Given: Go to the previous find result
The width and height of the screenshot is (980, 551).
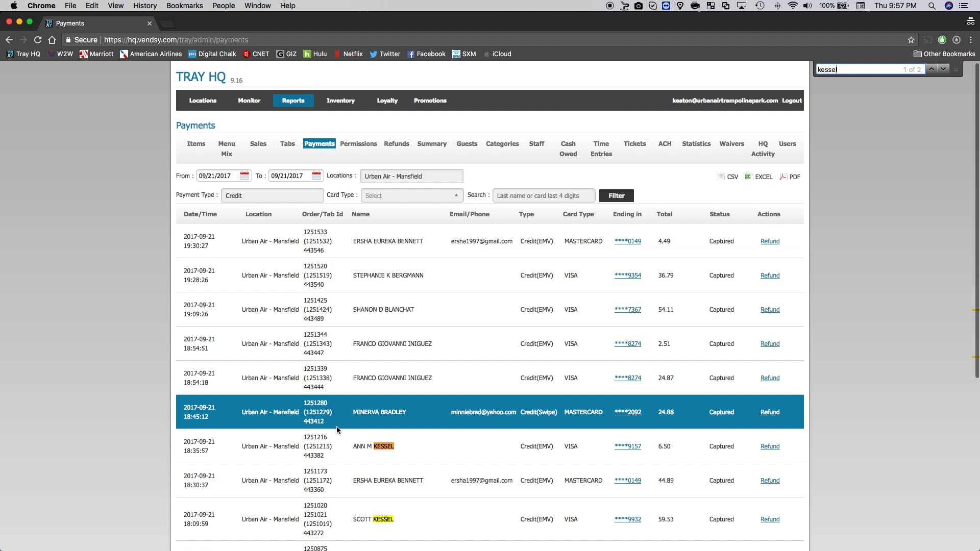Looking at the screenshot, I should 931,69.
